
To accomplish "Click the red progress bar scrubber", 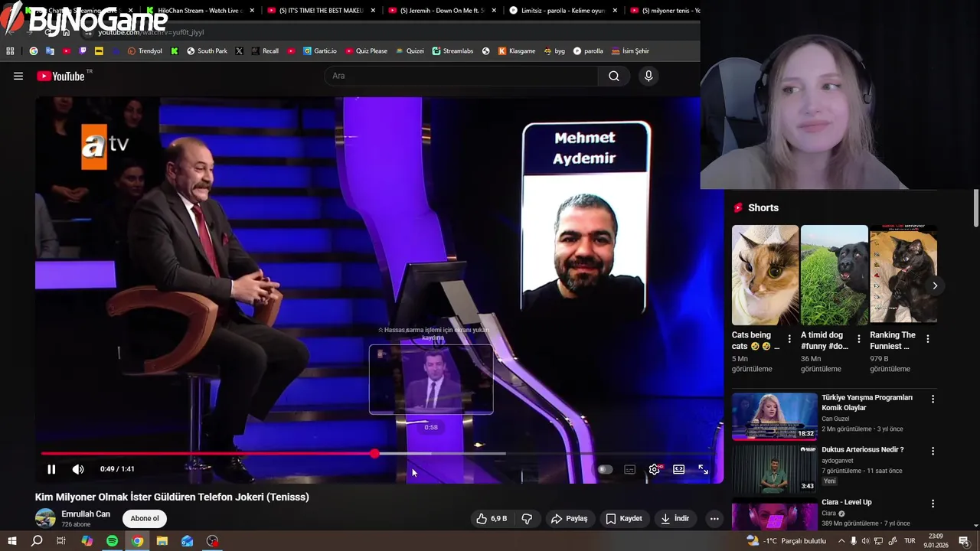I will point(374,454).
